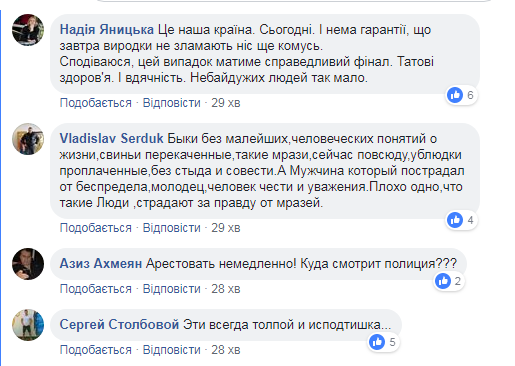Image resolution: width=515 pixels, height=366 pixels.
Task: Click the like reaction icon on Надія Яницька's comment
Action: coord(455,95)
